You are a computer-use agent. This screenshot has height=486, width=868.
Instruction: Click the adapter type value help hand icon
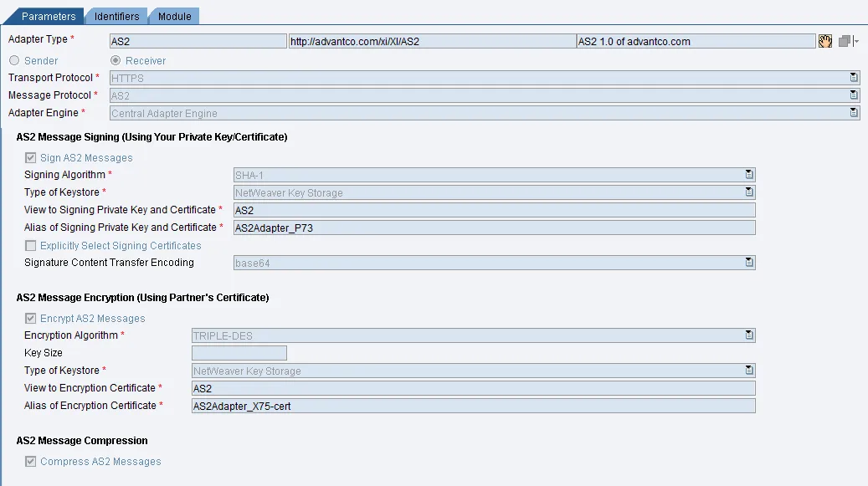pos(824,41)
